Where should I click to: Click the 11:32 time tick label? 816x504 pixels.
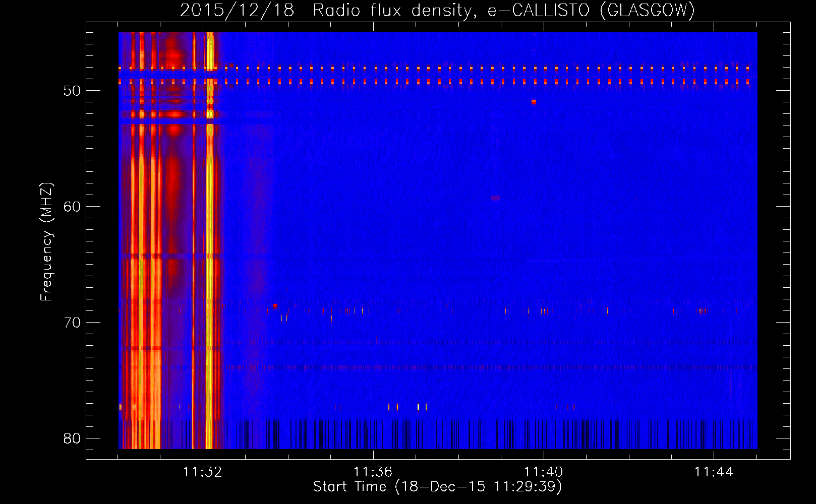tap(202, 472)
